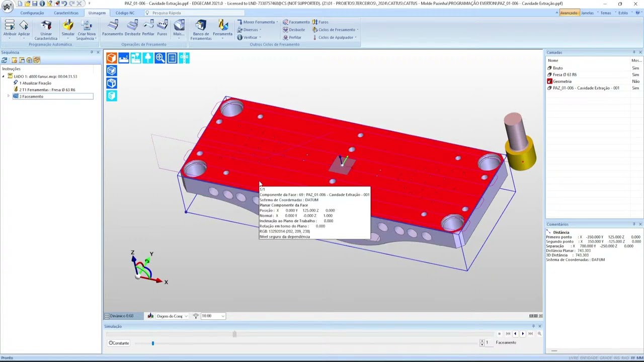The height and width of the screenshot is (362, 644).
Task: Open the Mover Ferramenta dropdown
Action: click(258, 22)
